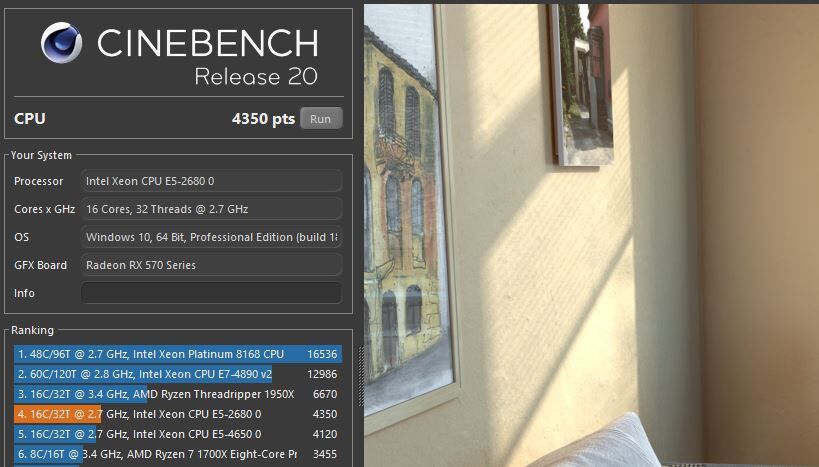Click the 16536 score of top ranking entry
Screen dimensions: 819x467
click(x=322, y=354)
